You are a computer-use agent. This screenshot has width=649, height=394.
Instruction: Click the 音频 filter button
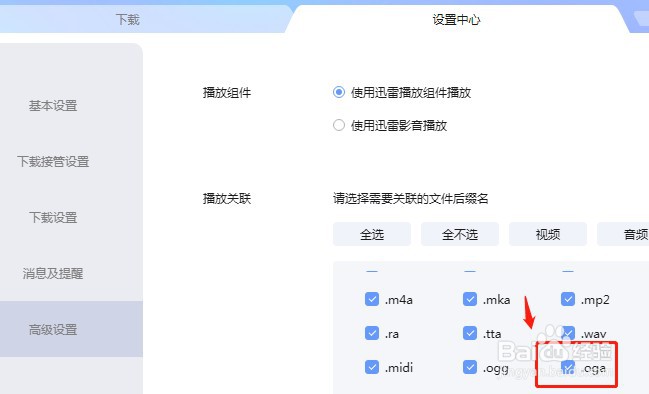point(623,234)
